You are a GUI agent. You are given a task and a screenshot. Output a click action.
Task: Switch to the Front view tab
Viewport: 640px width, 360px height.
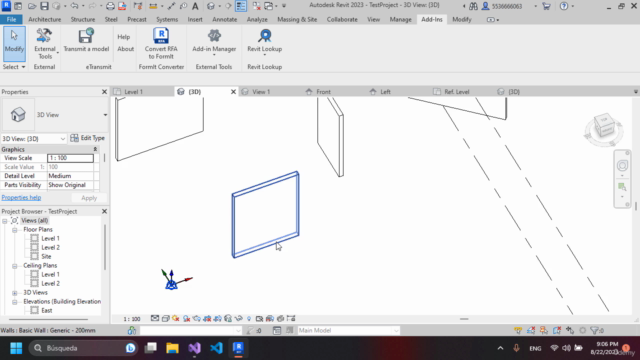pos(323,92)
